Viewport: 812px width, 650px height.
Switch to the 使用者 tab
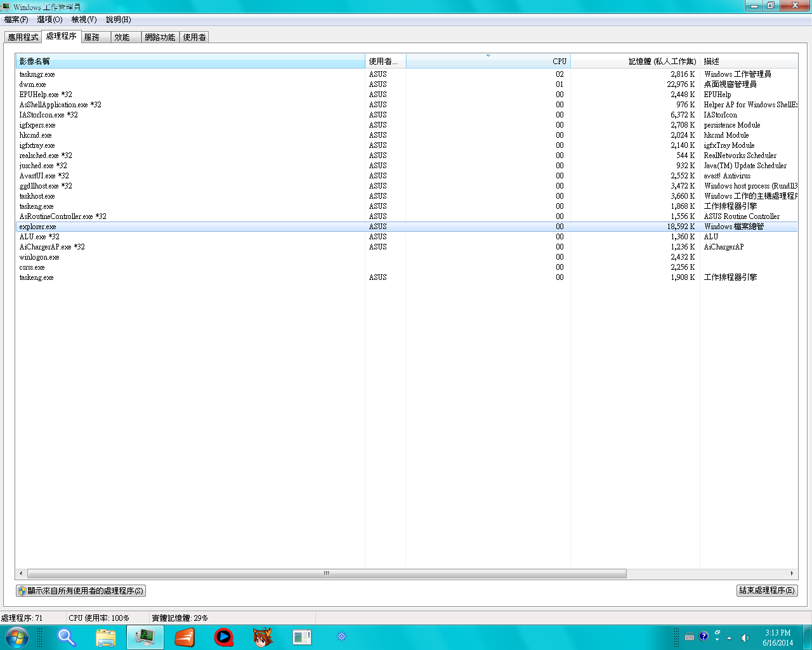point(194,37)
